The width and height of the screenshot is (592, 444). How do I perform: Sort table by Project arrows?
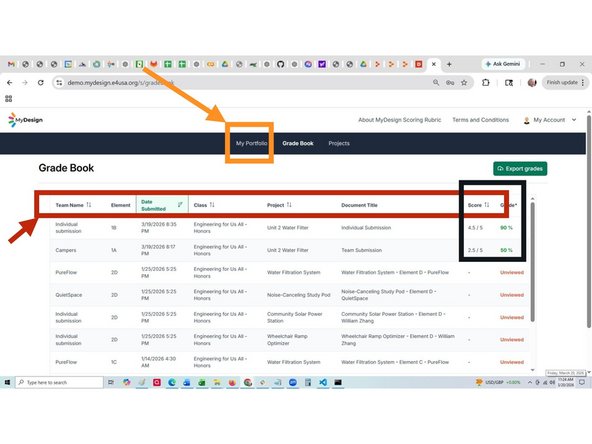click(289, 205)
